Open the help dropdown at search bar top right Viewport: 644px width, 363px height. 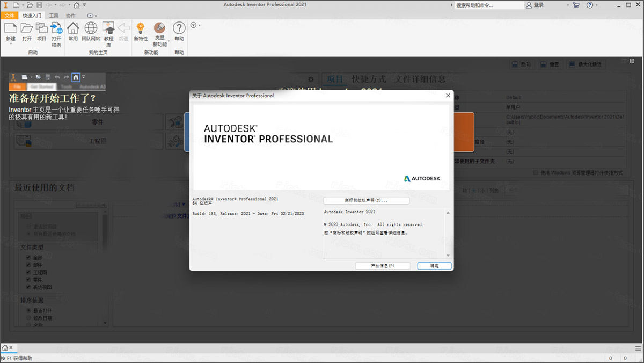click(597, 4)
